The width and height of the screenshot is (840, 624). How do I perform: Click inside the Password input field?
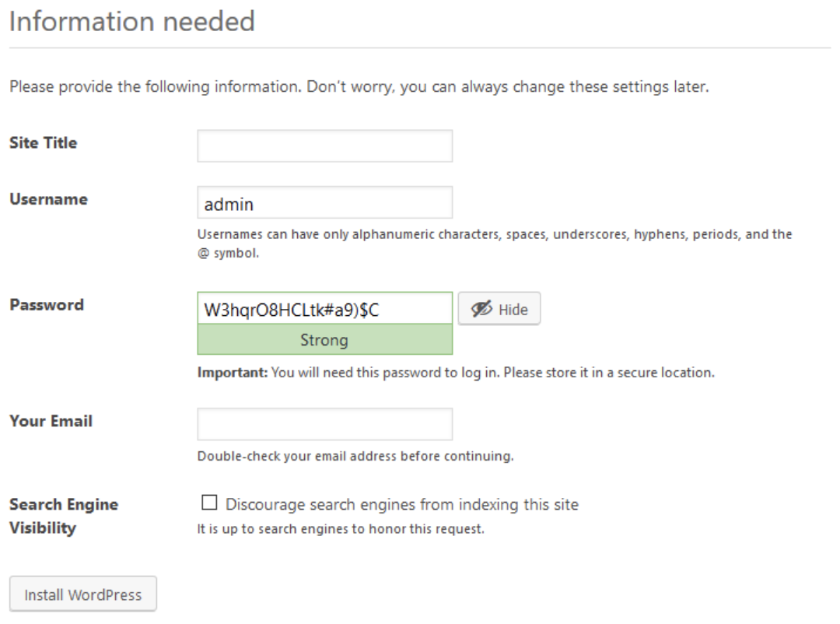tap(324, 309)
